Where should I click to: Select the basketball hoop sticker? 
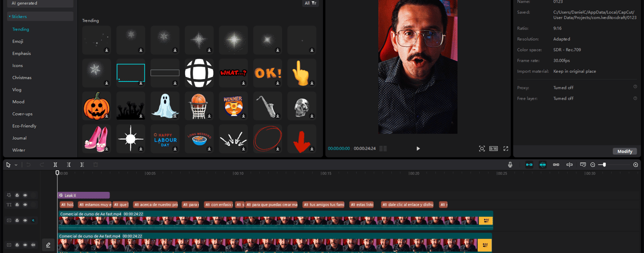pos(199,106)
